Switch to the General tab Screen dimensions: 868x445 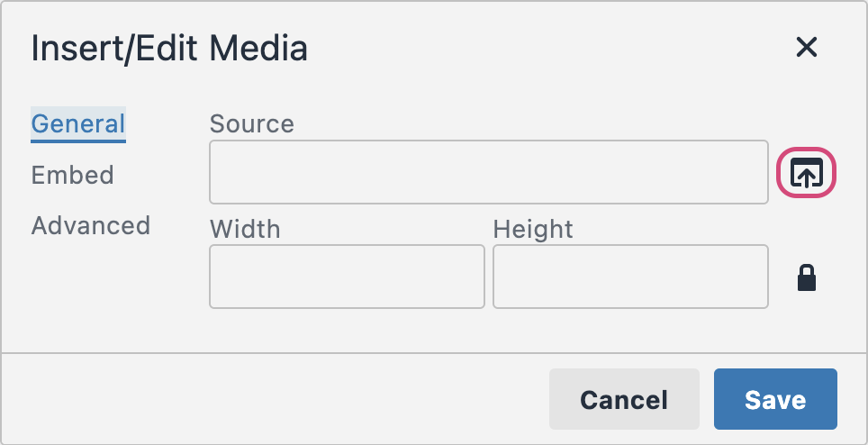point(78,124)
